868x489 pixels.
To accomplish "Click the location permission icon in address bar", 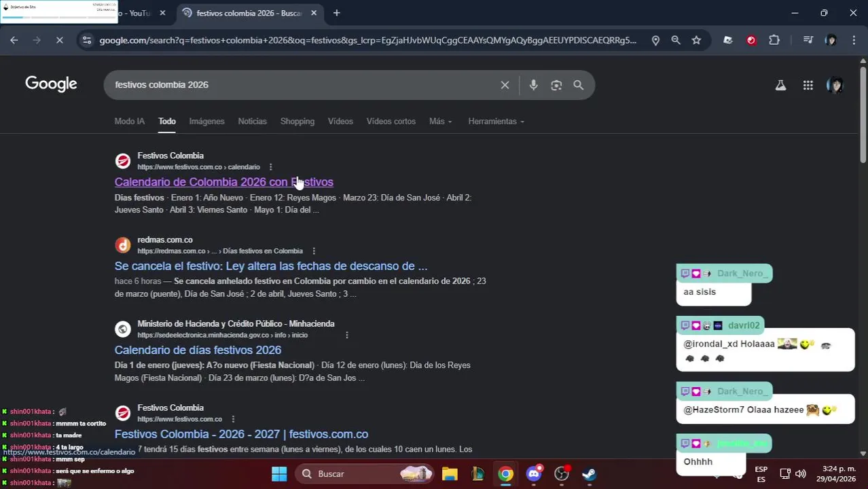I will [655, 40].
